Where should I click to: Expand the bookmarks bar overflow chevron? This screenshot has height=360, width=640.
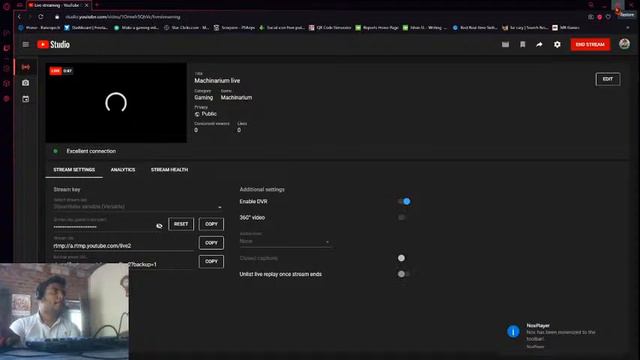point(628,28)
